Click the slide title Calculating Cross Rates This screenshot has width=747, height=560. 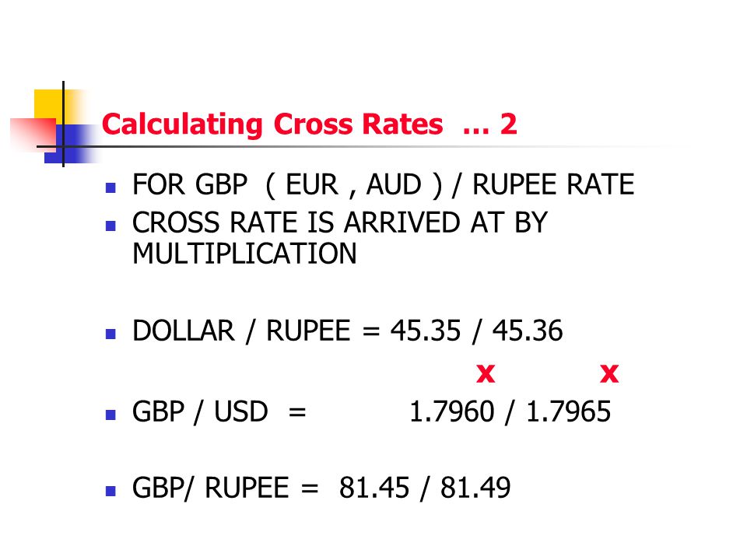pyautogui.click(x=272, y=124)
